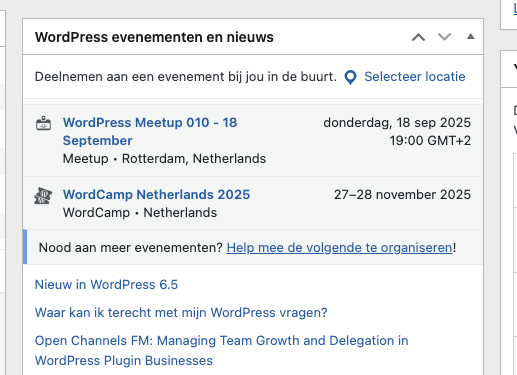Screen dimensions: 517x375
Task: Collapse the WordPress evenementen en nieuws panel
Action: pos(470,37)
